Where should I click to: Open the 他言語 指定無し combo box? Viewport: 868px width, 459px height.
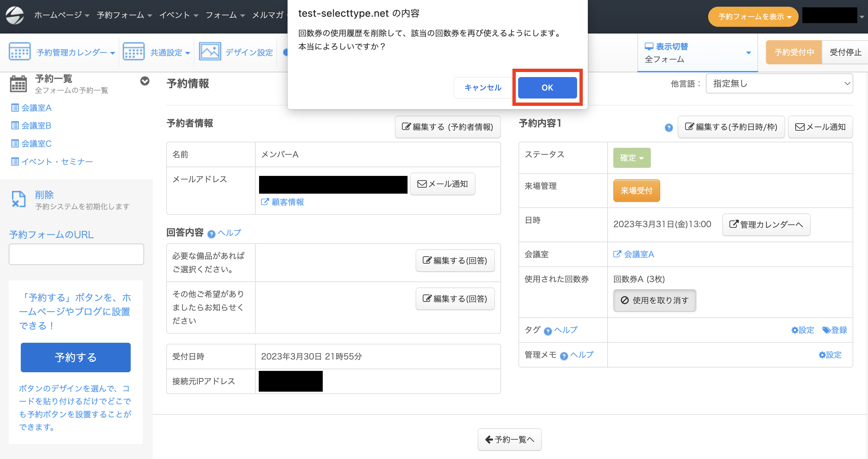(x=779, y=83)
